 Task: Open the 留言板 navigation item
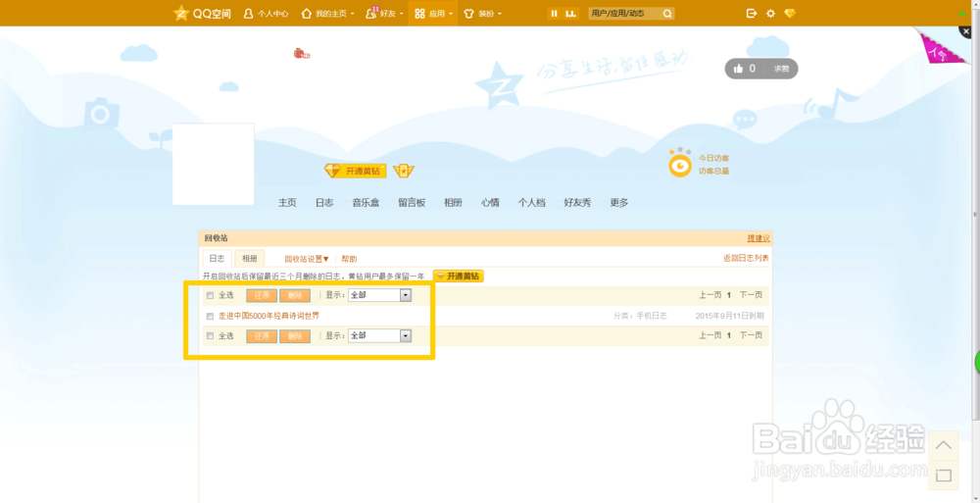point(412,203)
